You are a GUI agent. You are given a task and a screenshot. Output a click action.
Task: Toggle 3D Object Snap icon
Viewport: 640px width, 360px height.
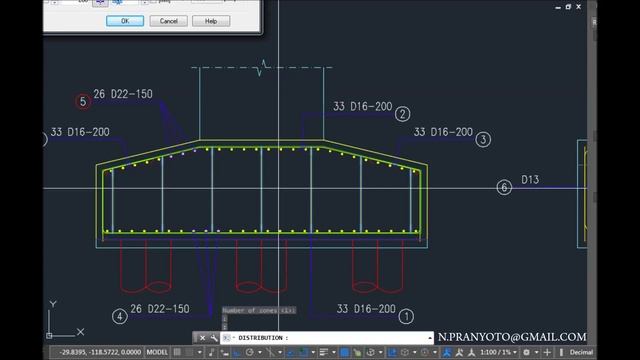pos(371,352)
